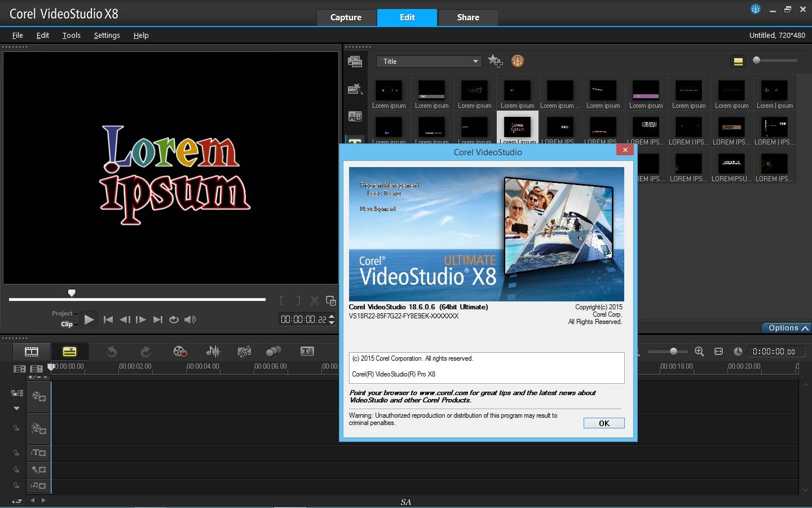
Task: Open the Subtitle Editor icon
Action: 307,351
